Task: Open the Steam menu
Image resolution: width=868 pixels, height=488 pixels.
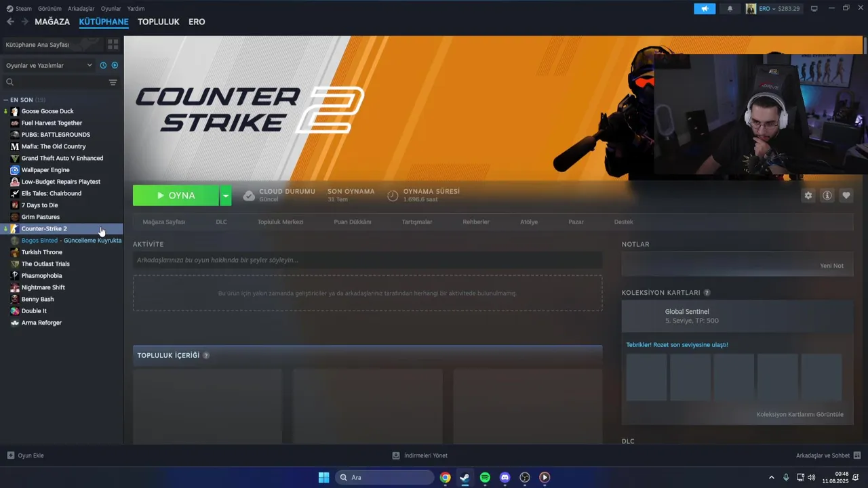Action: pos(24,9)
